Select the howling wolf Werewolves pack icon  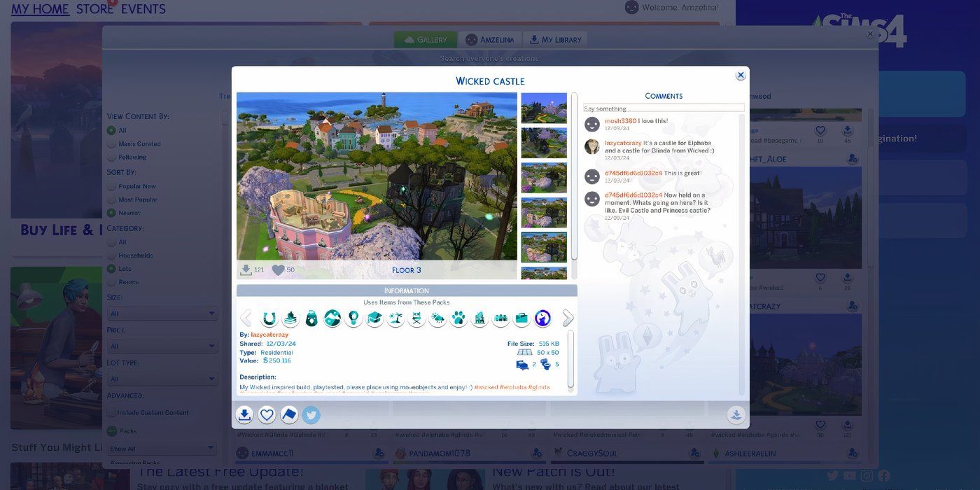point(542,318)
